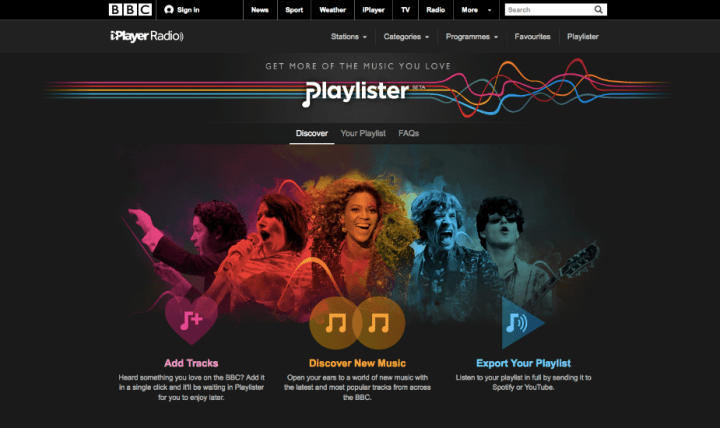
Task: Click the Sign in user icon
Action: tap(169, 10)
